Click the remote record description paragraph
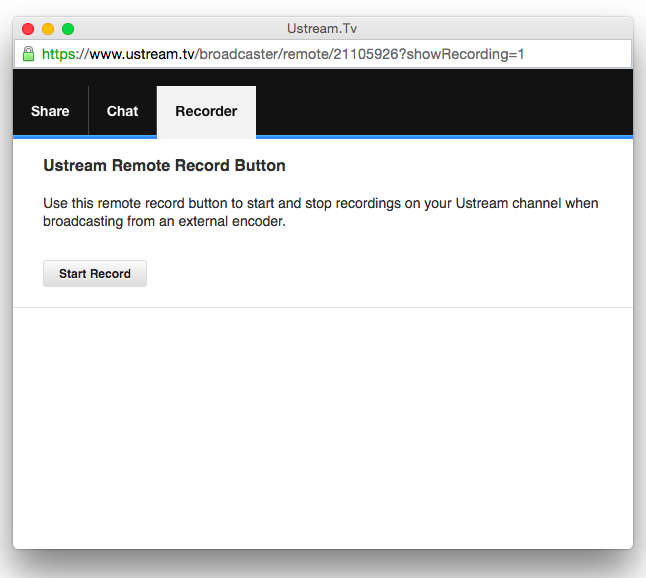The image size is (646, 578). pos(320,212)
